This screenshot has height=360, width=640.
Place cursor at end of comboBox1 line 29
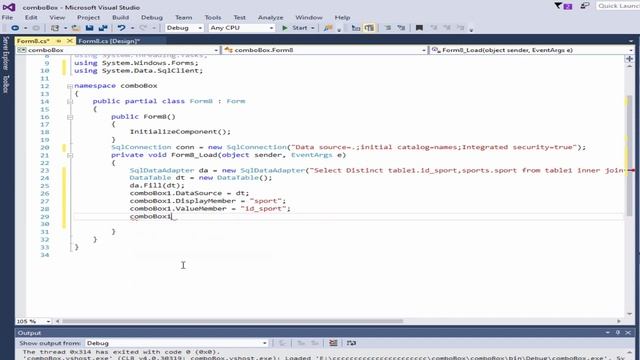172,216
